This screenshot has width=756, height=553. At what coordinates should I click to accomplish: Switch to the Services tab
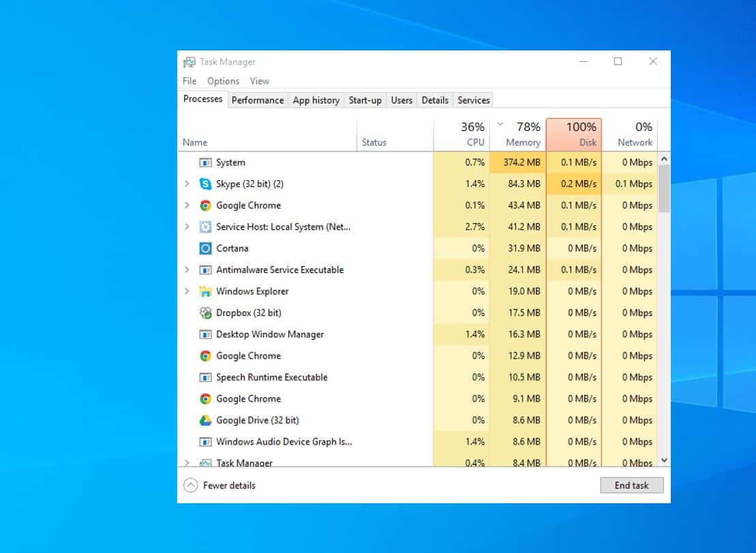[474, 100]
